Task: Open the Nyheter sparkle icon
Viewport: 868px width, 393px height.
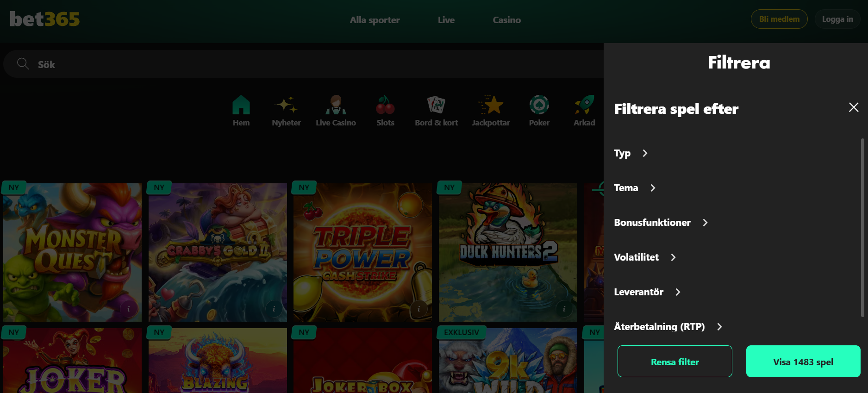Action: click(x=287, y=105)
